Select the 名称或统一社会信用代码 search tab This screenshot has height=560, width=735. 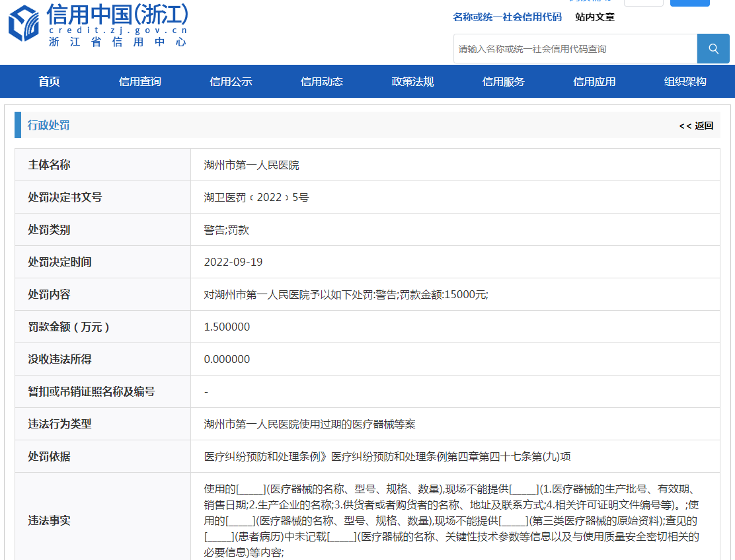tap(507, 17)
